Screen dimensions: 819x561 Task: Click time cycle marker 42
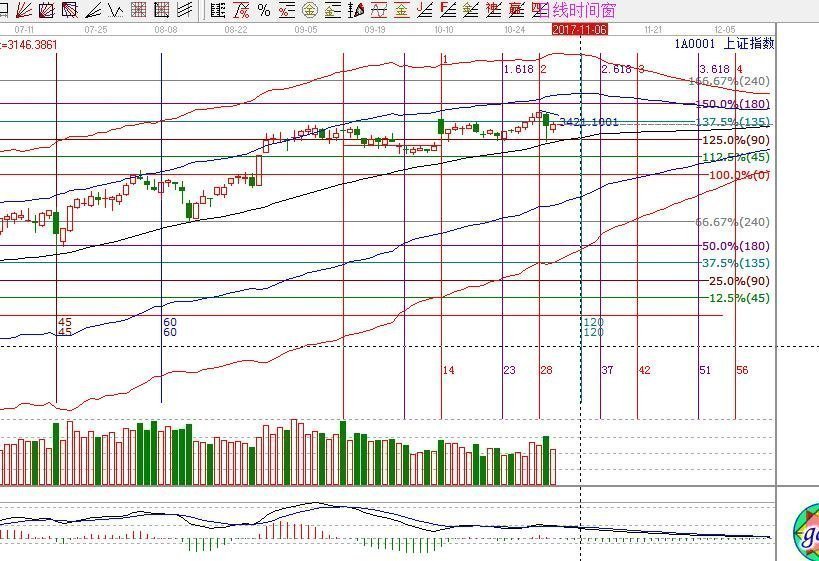point(645,370)
